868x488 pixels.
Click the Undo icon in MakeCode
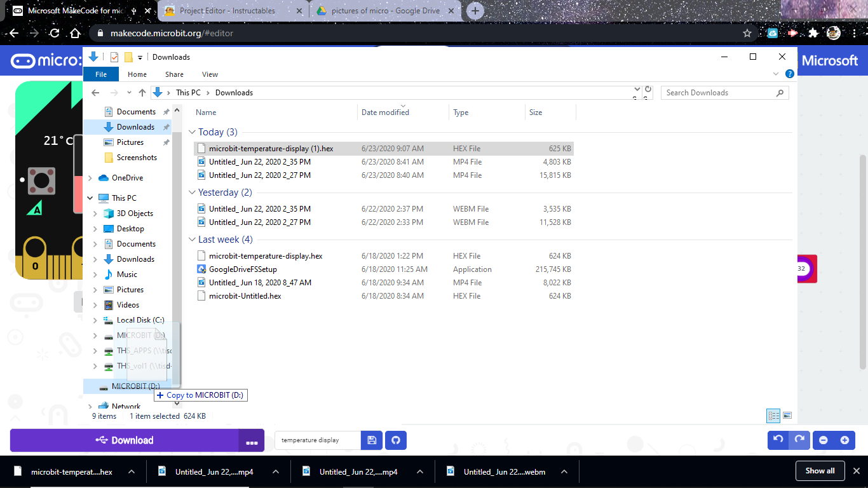coord(777,440)
